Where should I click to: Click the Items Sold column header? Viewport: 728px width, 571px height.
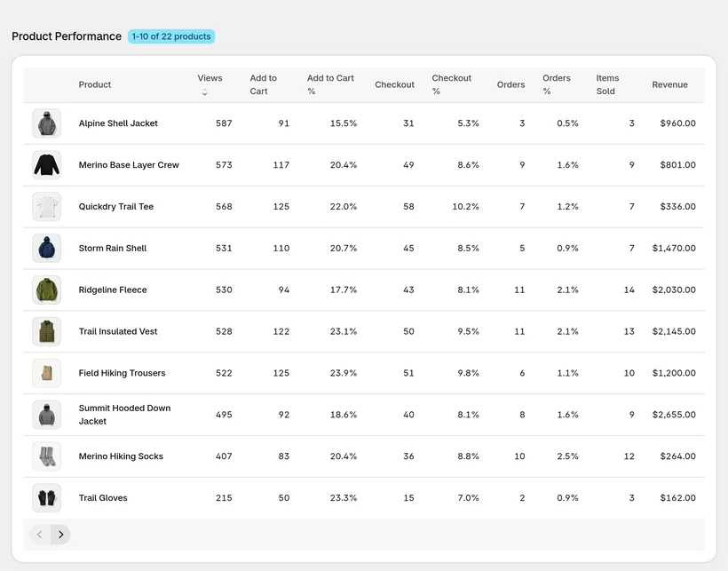coord(607,84)
